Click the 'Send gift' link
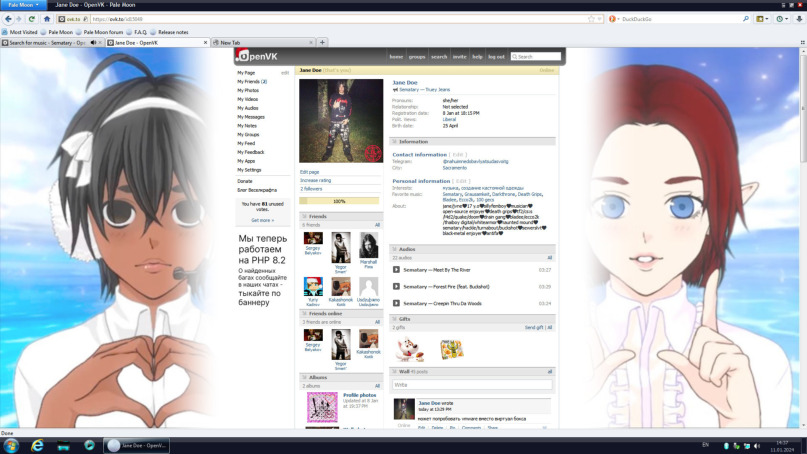This screenshot has width=807, height=454. pos(534,327)
